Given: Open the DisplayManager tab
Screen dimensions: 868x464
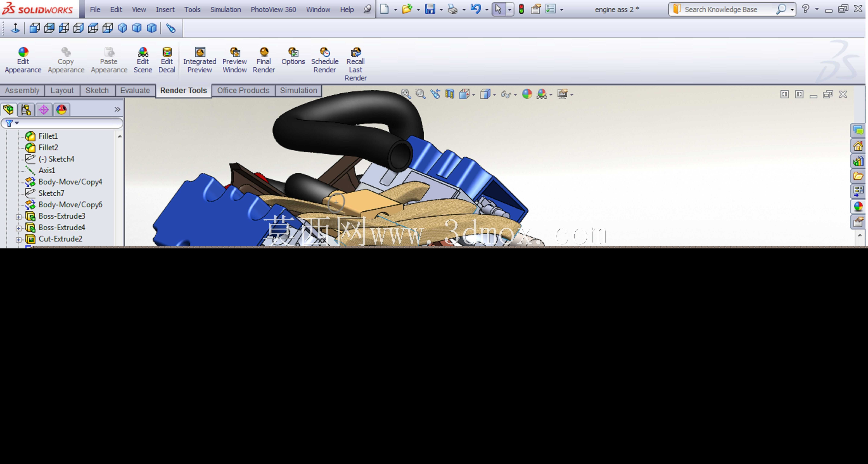Looking at the screenshot, I should pos(61,110).
